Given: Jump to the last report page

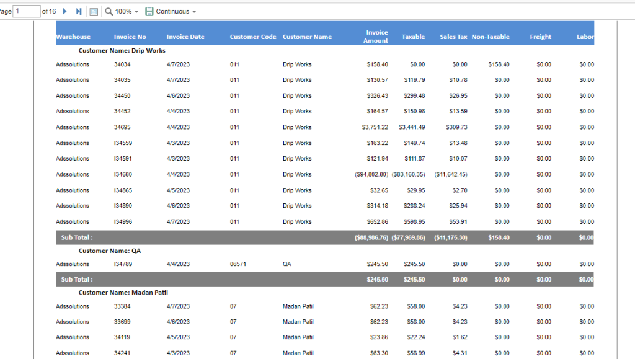Looking at the screenshot, I should [79, 11].
